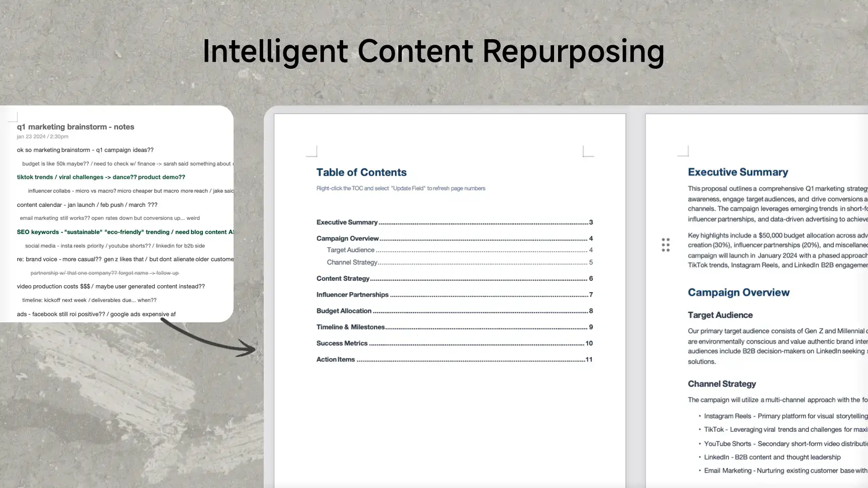
Task: Select the strikethrough partnership follow-up note
Action: pos(104,273)
